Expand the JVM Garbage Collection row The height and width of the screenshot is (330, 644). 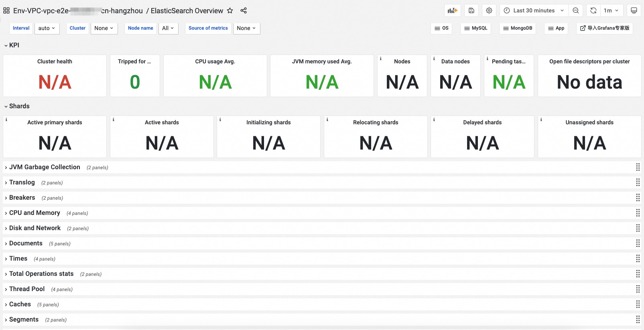(x=45, y=167)
